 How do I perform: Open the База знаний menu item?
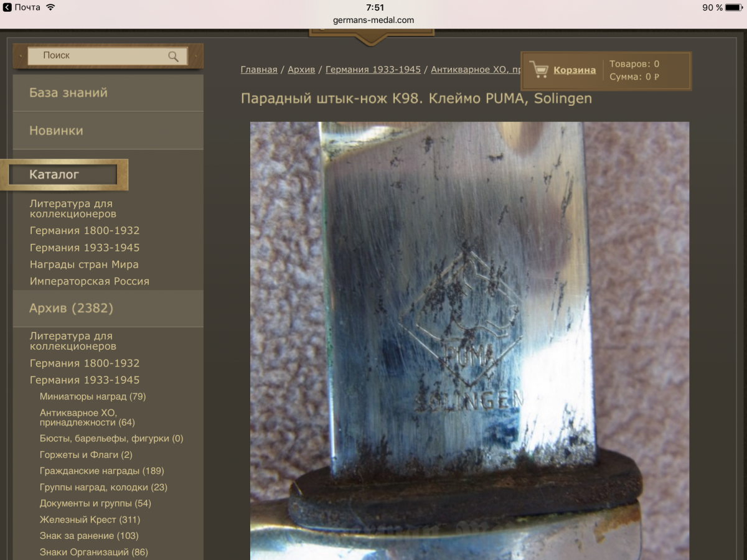click(108, 93)
